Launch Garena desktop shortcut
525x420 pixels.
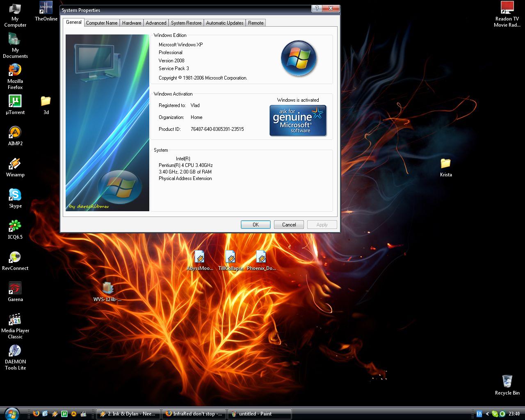[x=15, y=292]
